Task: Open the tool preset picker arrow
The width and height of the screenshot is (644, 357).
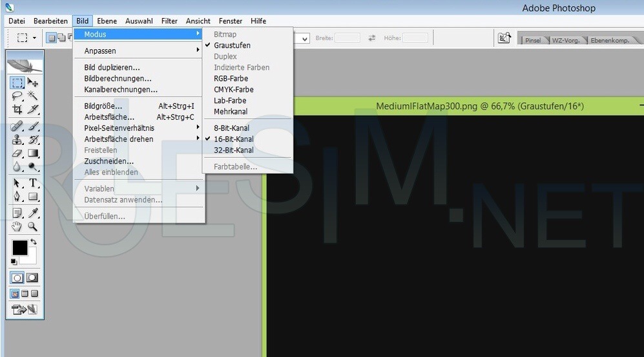Action: (34, 38)
